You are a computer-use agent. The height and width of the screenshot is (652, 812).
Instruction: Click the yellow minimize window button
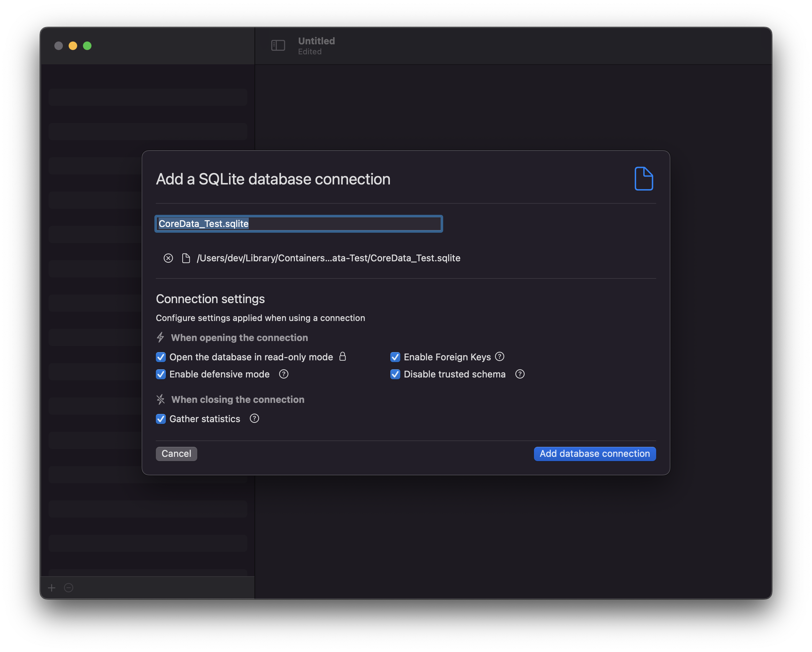pyautogui.click(x=73, y=46)
